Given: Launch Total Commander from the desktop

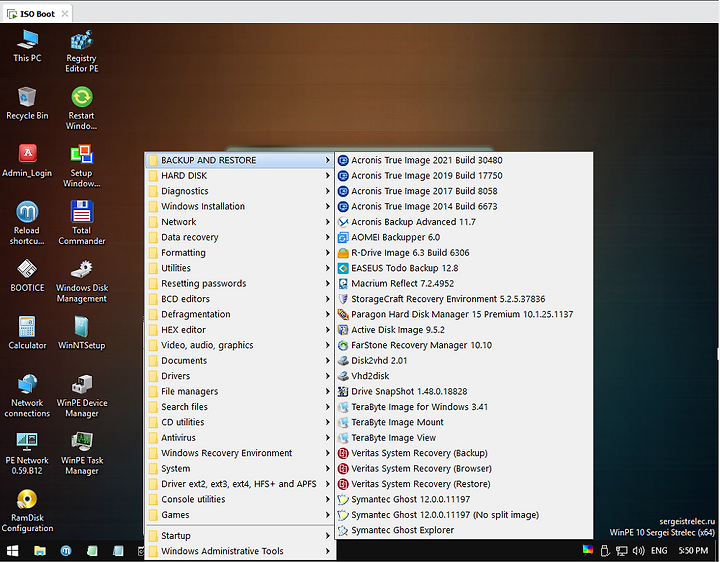Looking at the screenshot, I should 82,224.
